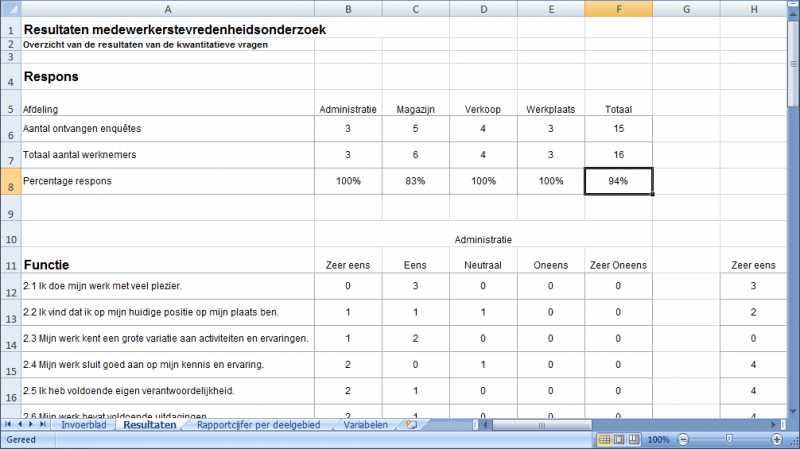Screen dimensions: 800x449
Task: Go to the last sheet tab
Action: [x=42, y=425]
